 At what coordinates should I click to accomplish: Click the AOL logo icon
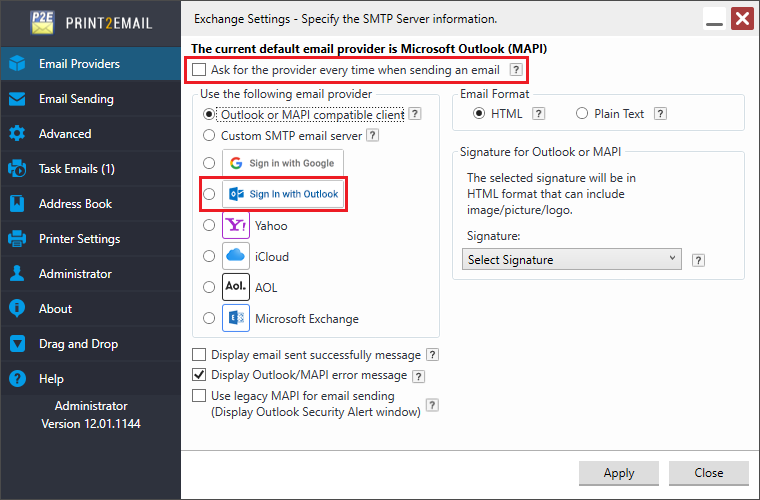click(236, 287)
